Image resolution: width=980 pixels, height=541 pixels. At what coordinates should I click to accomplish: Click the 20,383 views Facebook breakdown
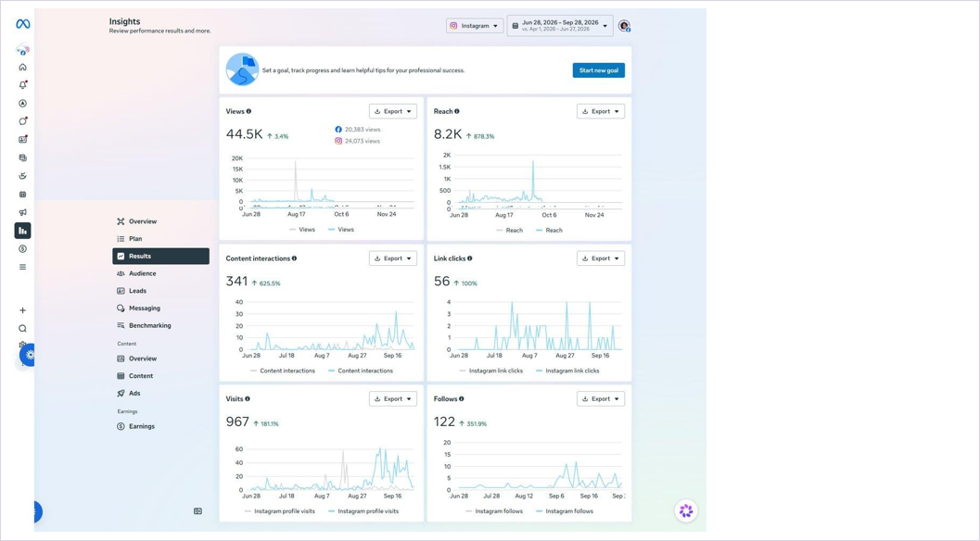pyautogui.click(x=358, y=130)
